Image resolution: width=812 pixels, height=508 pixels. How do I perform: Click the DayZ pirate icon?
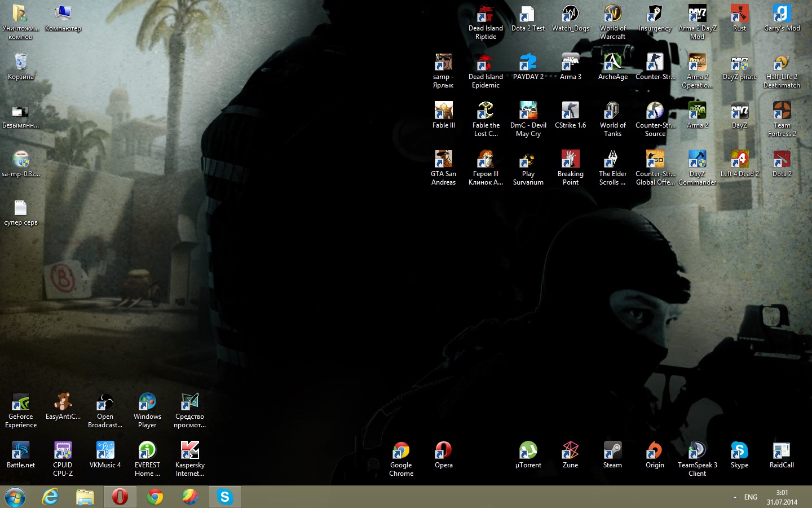[x=739, y=67]
